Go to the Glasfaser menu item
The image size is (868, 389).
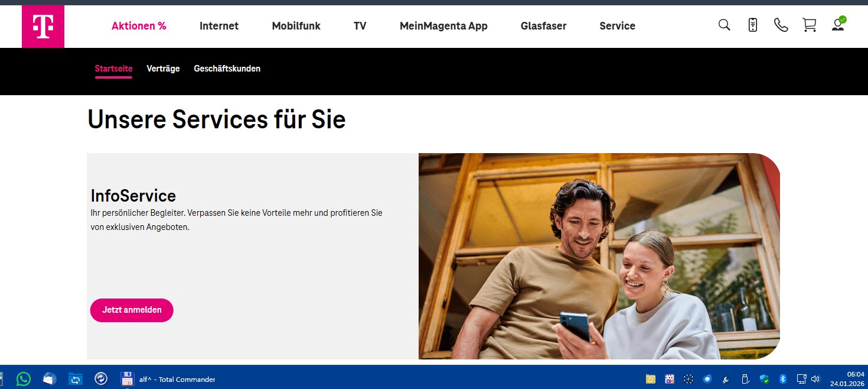pos(543,26)
